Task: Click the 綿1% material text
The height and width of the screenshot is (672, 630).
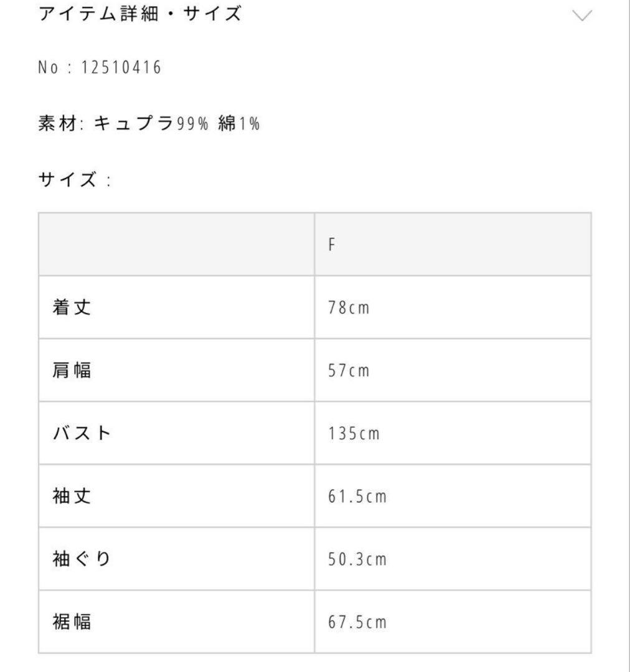Action: pyautogui.click(x=238, y=124)
